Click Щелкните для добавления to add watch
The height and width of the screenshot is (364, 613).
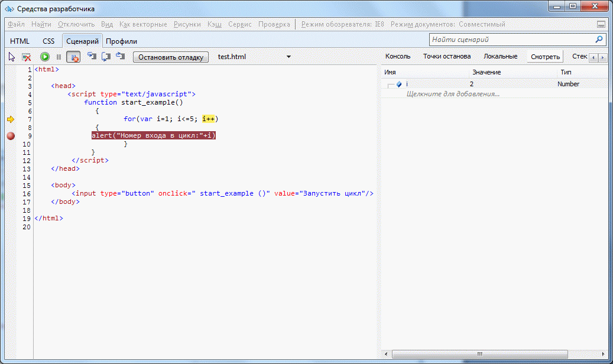point(453,94)
